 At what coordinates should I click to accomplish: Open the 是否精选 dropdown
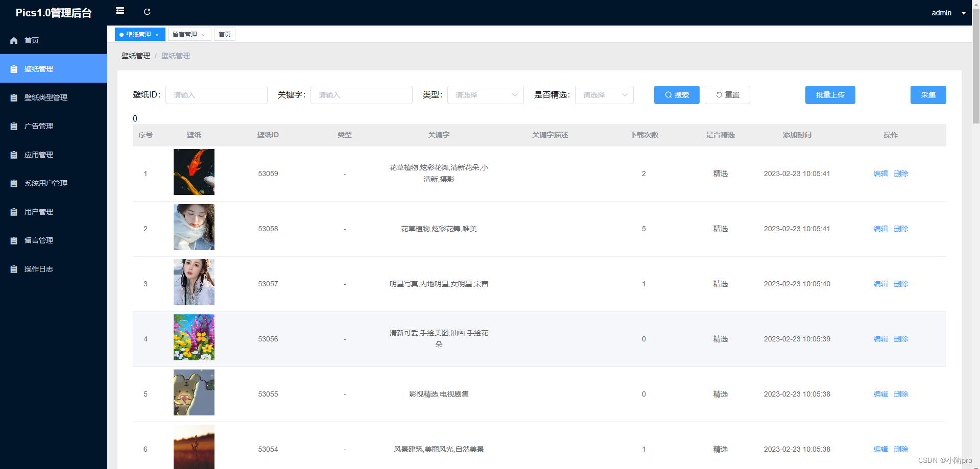click(x=604, y=94)
